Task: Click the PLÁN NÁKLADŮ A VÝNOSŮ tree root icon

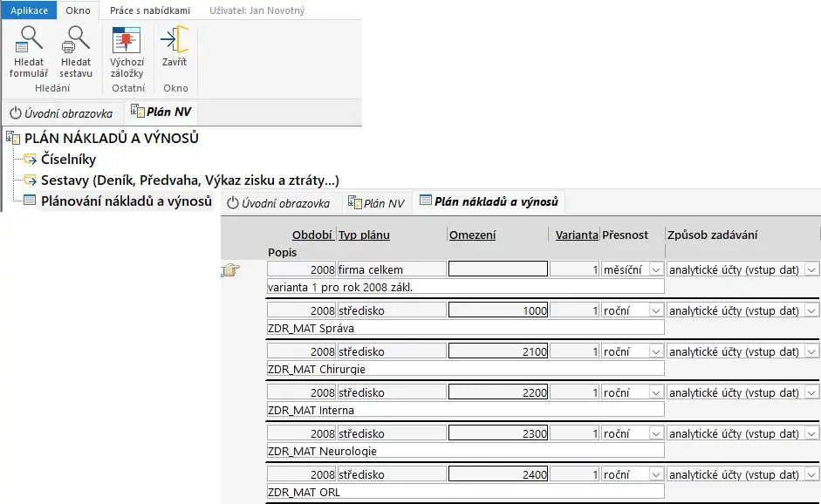Action: (13, 138)
